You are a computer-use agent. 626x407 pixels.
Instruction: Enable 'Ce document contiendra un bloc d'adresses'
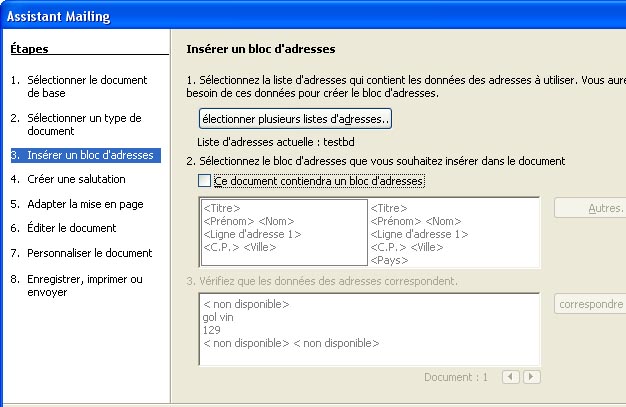coord(205,181)
